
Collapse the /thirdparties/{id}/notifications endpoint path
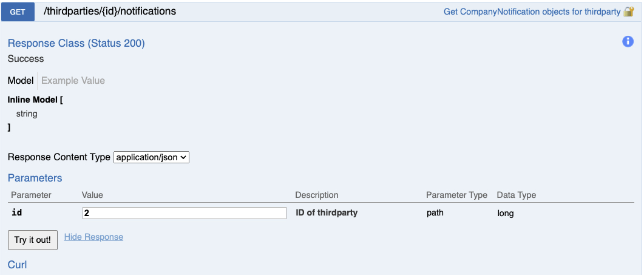click(110, 12)
